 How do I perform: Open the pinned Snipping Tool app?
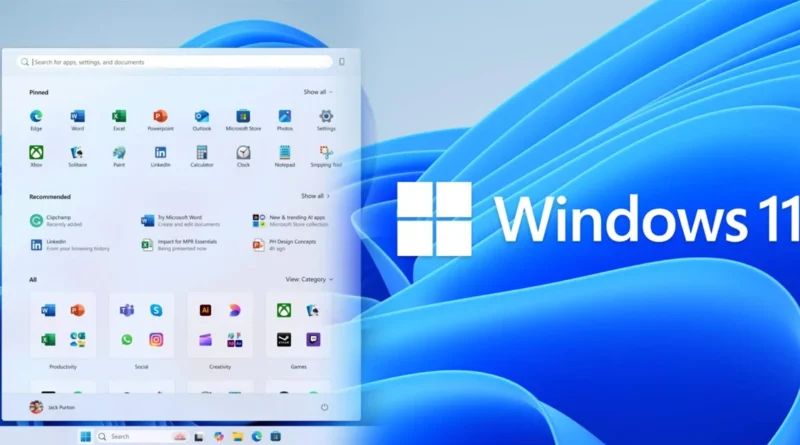point(326,156)
